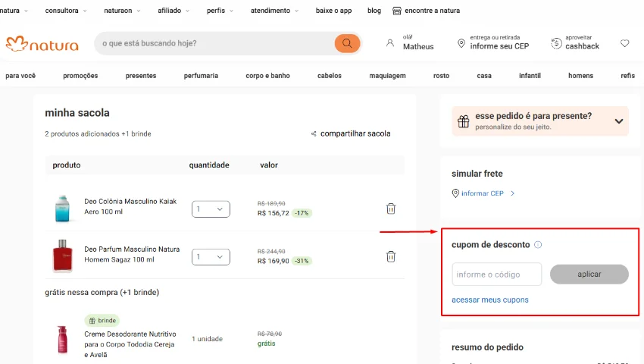The width and height of the screenshot is (644, 364).
Task: Click the share icon beside compartilhar sacola
Action: coord(314,133)
